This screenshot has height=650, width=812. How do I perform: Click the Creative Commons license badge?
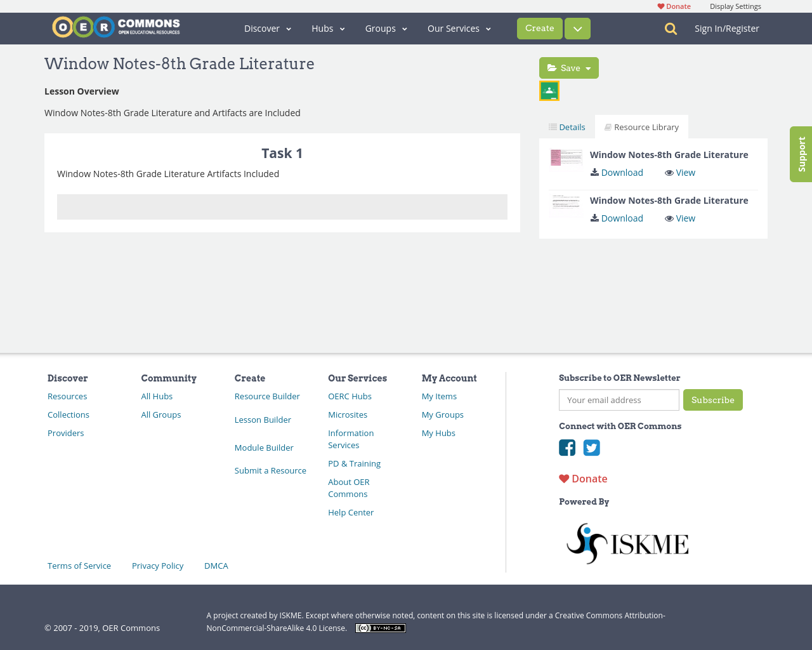point(380,627)
